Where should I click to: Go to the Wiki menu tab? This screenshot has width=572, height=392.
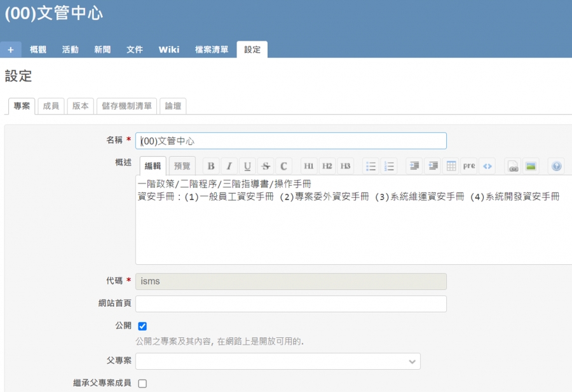pos(168,50)
